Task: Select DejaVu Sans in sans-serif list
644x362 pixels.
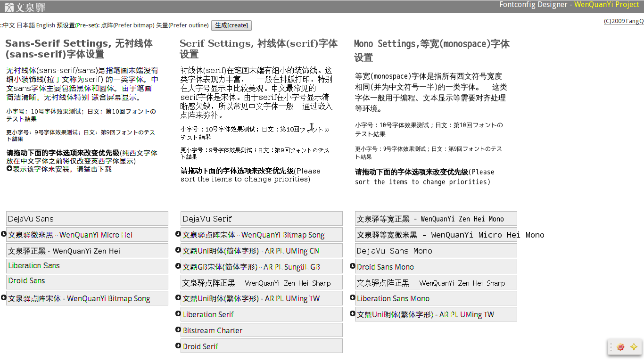Action: [87, 218]
